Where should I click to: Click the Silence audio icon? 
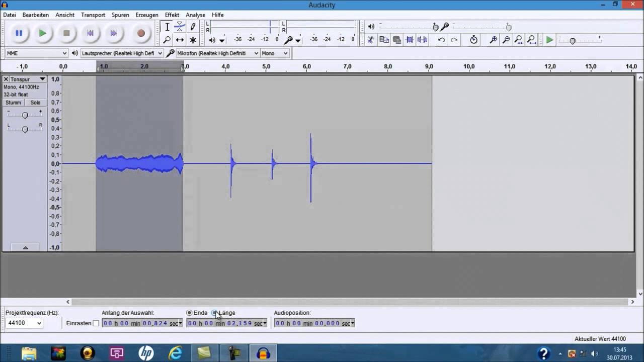click(x=422, y=40)
